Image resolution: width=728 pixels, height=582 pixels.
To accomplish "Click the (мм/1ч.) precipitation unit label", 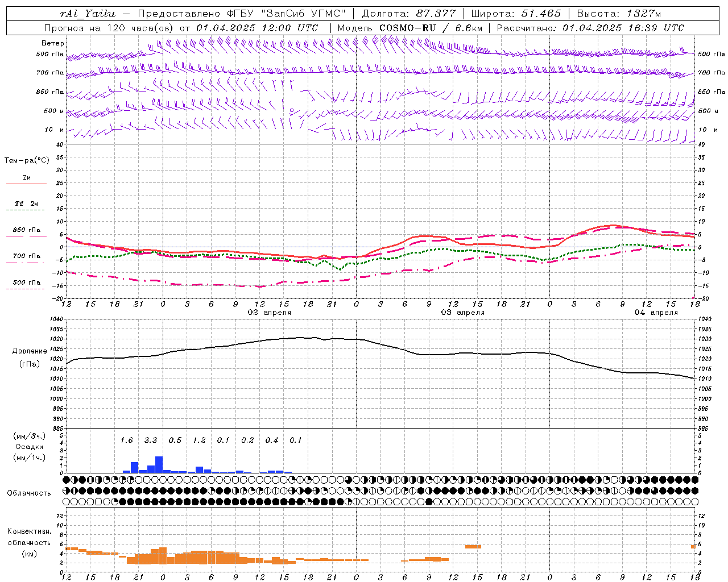I will (x=29, y=458).
